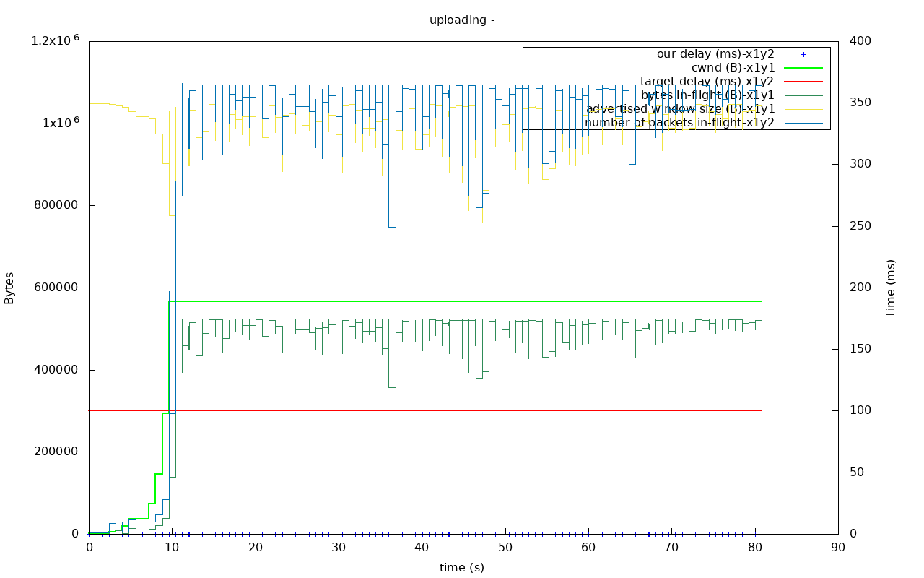Click the "90" tick on time (s) axis

click(x=839, y=548)
